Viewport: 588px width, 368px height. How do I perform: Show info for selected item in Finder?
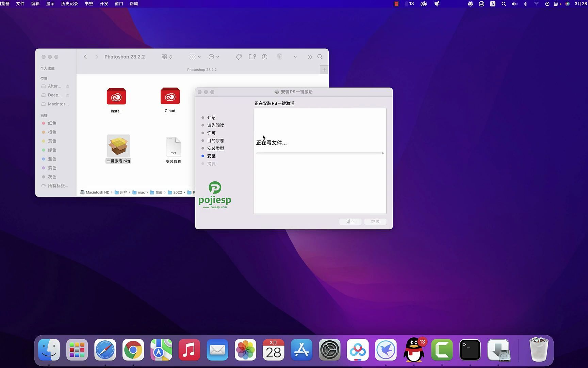[x=265, y=57]
